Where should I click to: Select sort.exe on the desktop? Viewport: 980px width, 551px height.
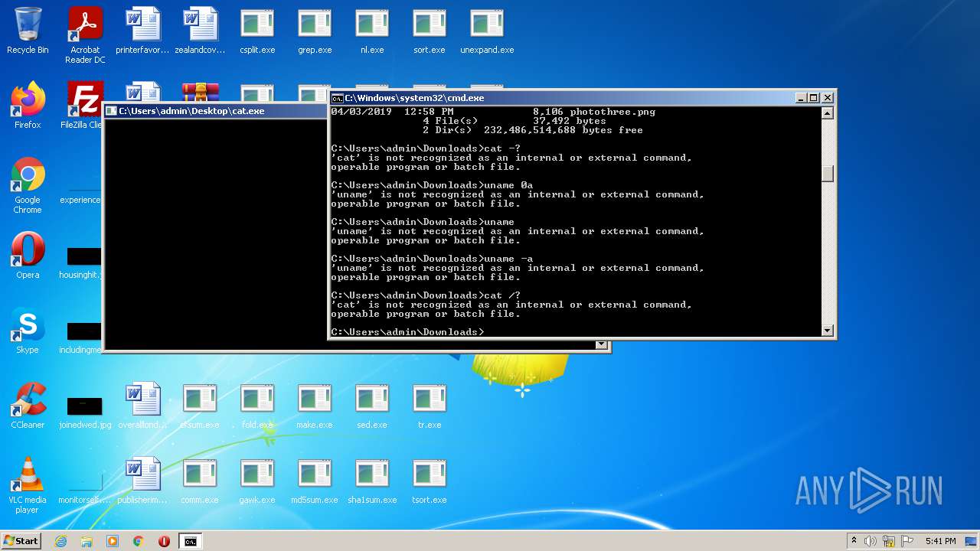430,31
